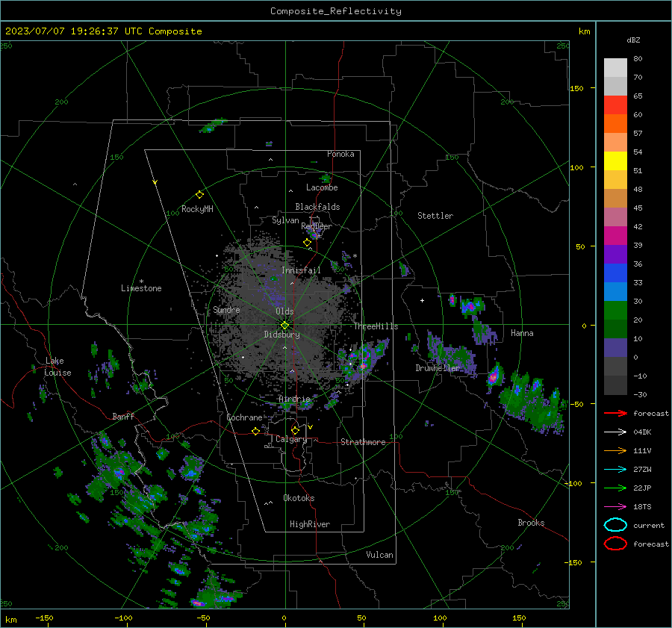This screenshot has width=672, height=628.
Task: Click the red forecast ellipse icon
Action: pyautogui.click(x=615, y=544)
